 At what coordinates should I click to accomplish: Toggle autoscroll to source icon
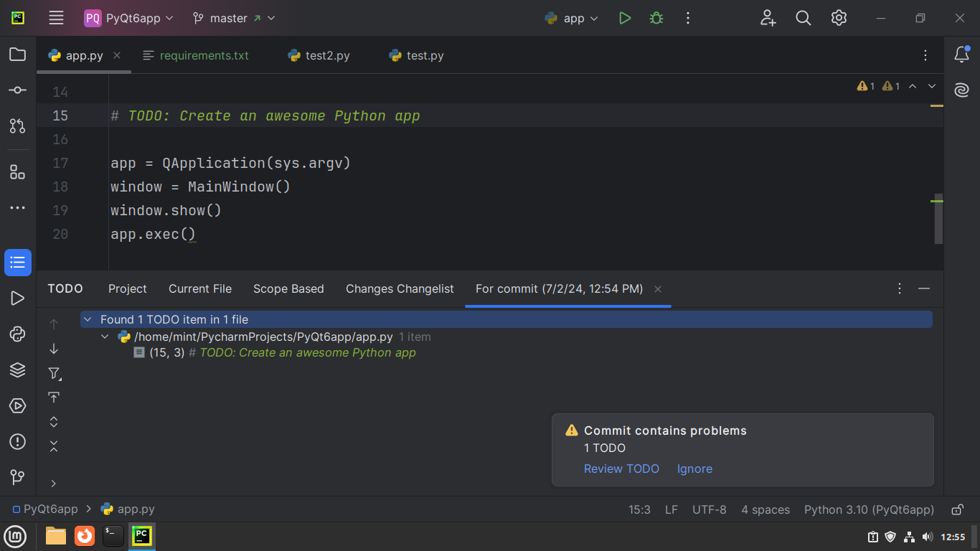coord(54,397)
